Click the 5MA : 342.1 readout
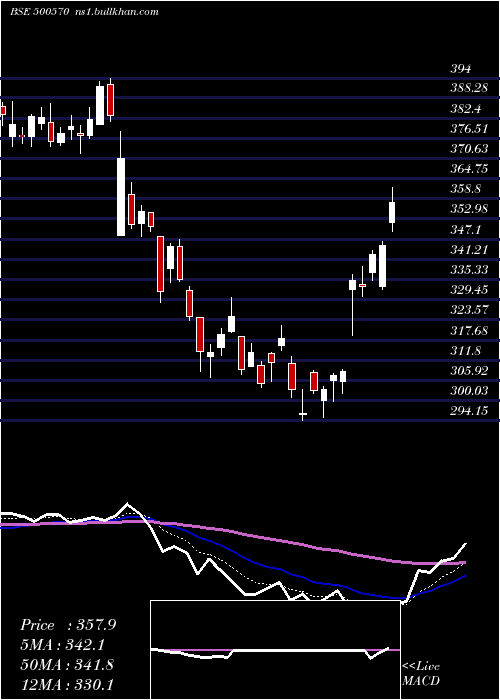The image size is (500, 700). tap(65, 645)
